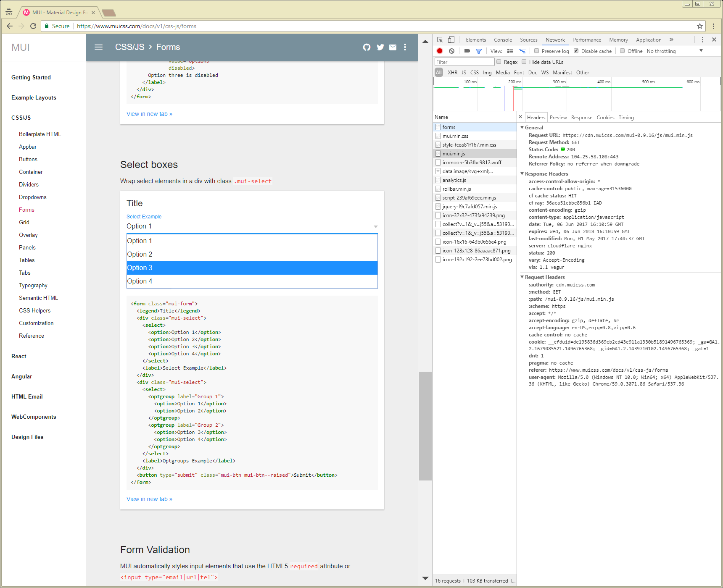Check Hide data URLs
Screen dimensions: 723x588
pyautogui.click(x=524, y=62)
